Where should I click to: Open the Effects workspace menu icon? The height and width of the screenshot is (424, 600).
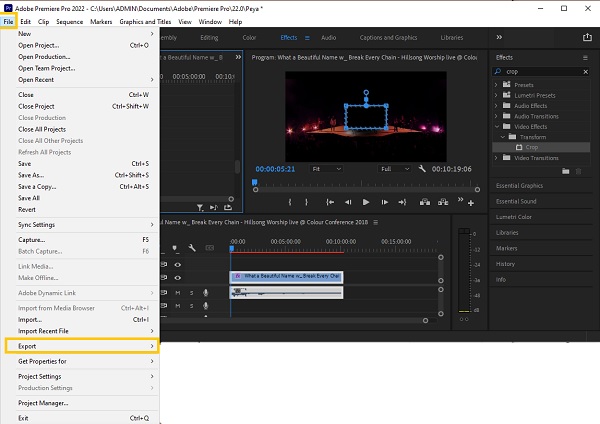click(307, 38)
